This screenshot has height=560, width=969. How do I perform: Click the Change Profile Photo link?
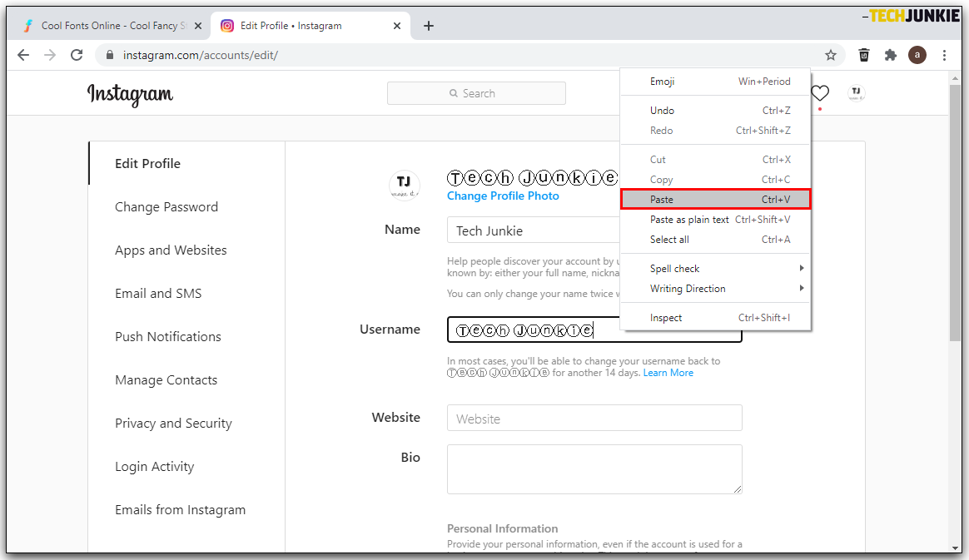point(503,196)
